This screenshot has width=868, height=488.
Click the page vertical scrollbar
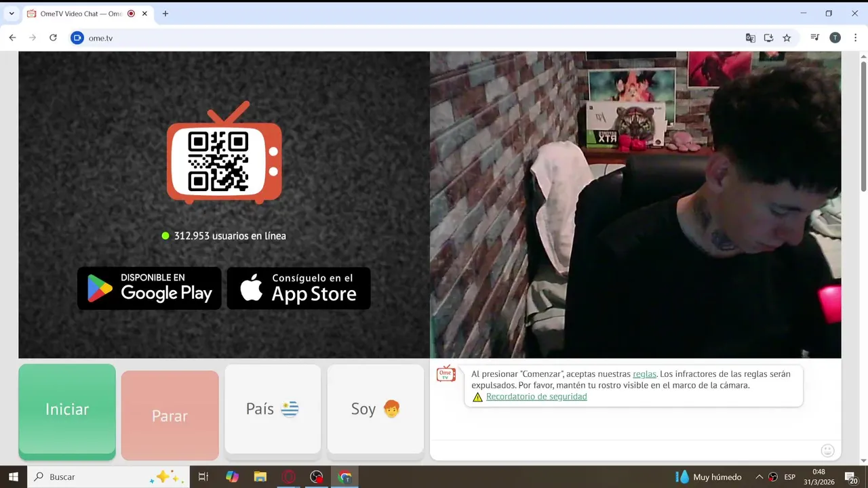863,125
